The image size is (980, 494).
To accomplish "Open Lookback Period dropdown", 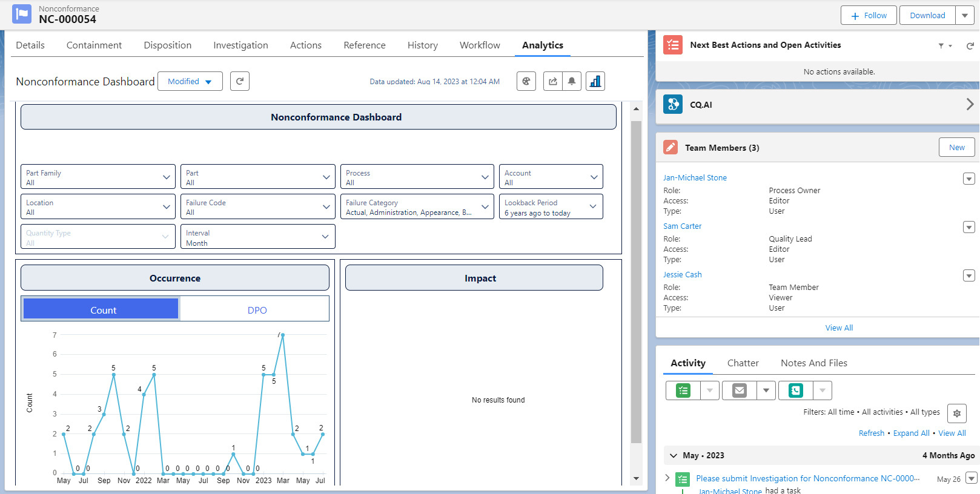I will click(551, 206).
